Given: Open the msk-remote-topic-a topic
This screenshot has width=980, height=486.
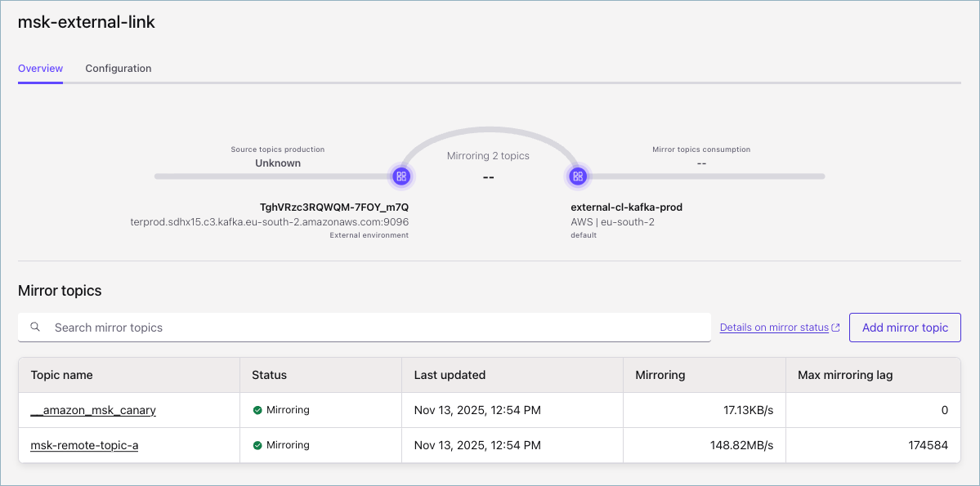Looking at the screenshot, I should click(85, 445).
